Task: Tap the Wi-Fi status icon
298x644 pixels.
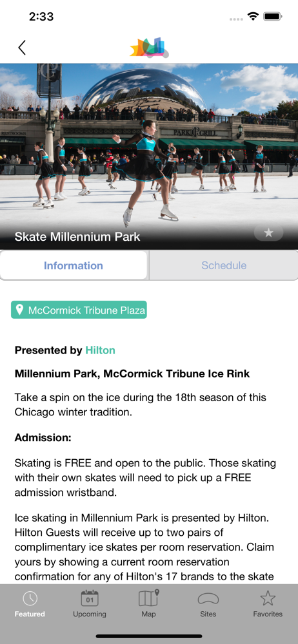Action: tap(253, 17)
